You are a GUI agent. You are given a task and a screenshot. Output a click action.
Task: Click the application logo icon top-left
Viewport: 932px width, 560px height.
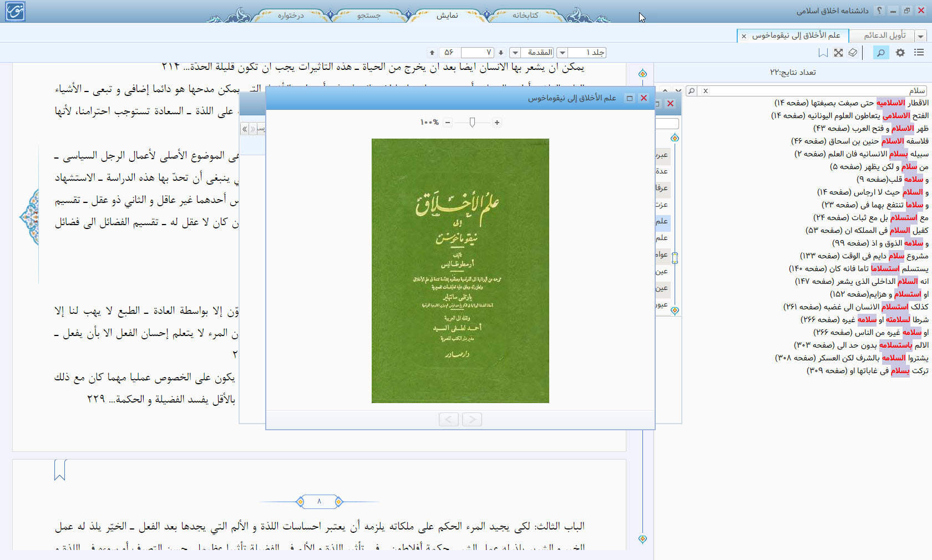click(x=15, y=11)
